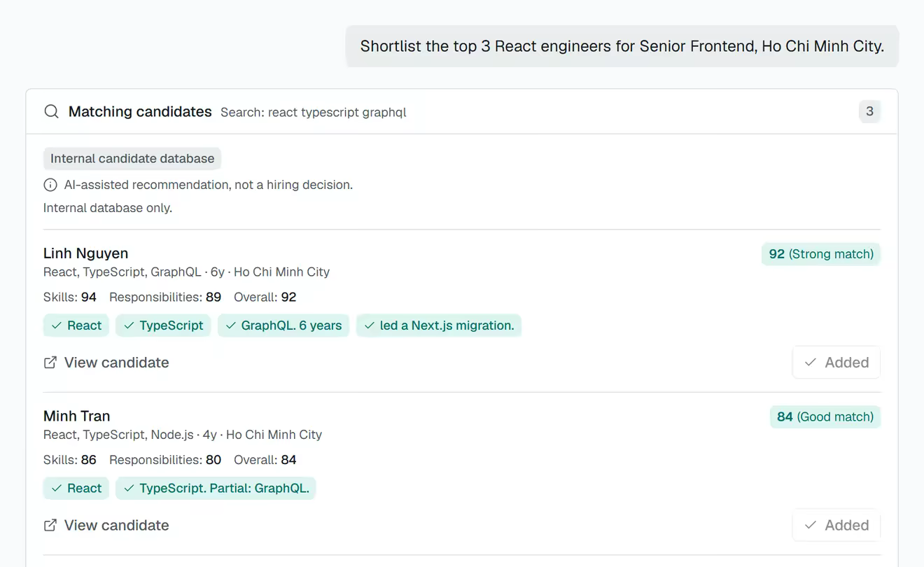Click the magnifier icon beside Matching candidates

click(x=51, y=112)
